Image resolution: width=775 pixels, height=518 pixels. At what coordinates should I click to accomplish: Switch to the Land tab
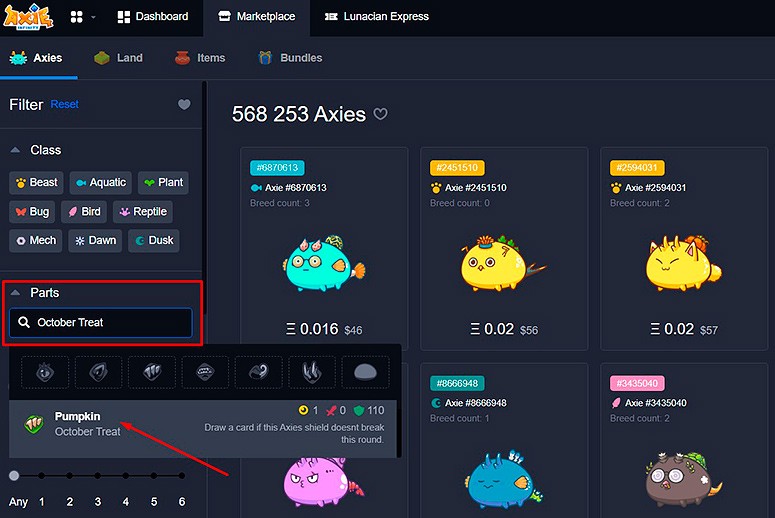click(119, 58)
